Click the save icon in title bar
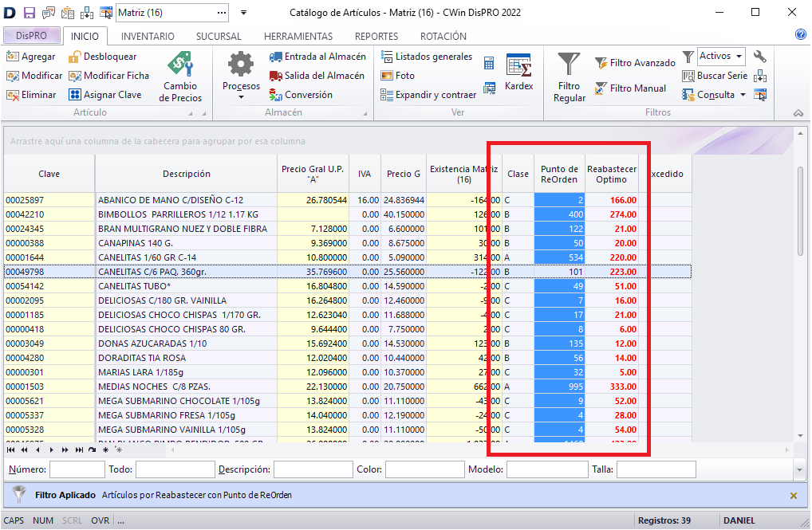 (30, 13)
